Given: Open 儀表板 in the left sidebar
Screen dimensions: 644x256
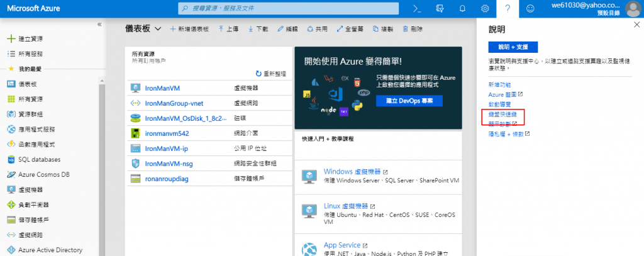Looking at the screenshot, I should click(x=28, y=84).
